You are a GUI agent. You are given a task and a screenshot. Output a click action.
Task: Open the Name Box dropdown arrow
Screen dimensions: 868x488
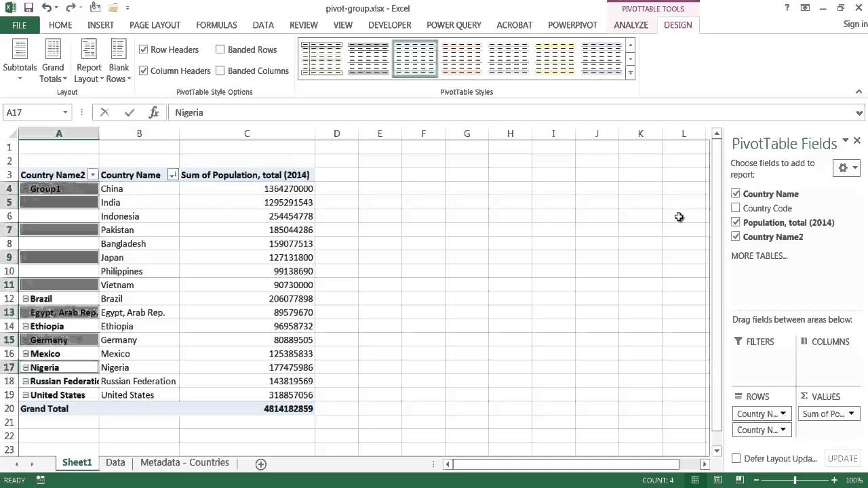point(65,113)
